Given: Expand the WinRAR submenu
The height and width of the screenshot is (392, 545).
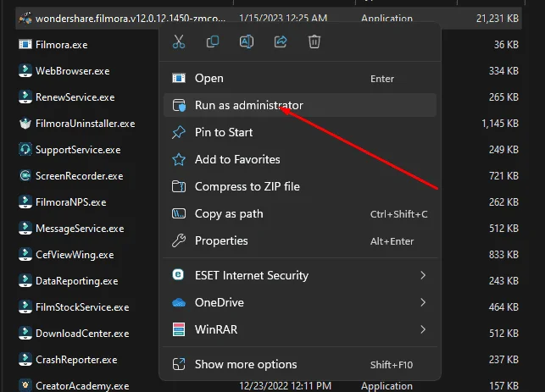Looking at the screenshot, I should pyautogui.click(x=299, y=329).
